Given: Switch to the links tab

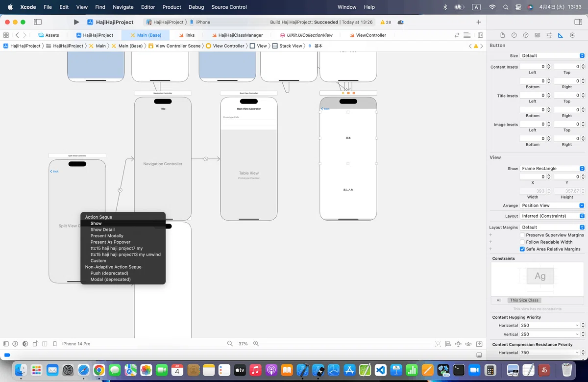Looking at the screenshot, I should 187,35.
